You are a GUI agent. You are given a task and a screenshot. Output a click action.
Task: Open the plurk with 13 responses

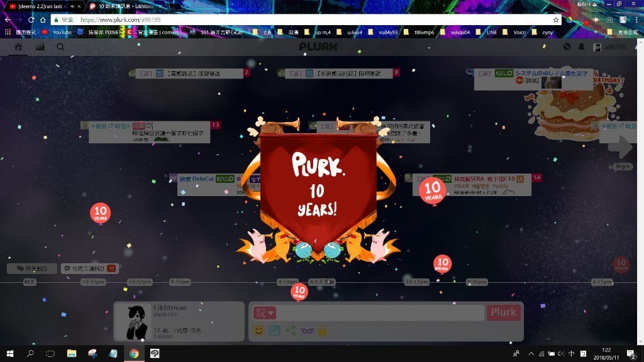[x=150, y=132]
